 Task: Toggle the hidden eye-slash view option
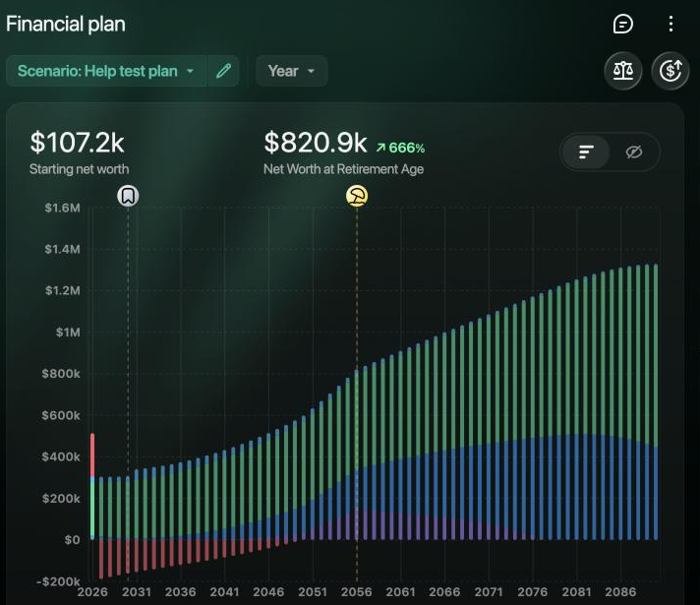pyautogui.click(x=634, y=151)
